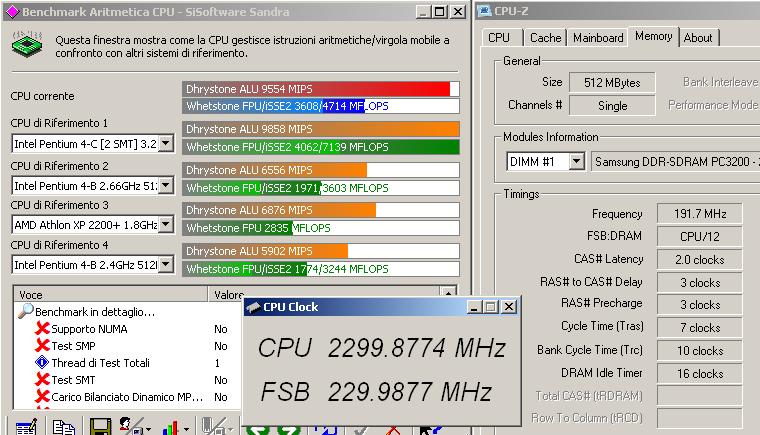
Task: Click the FSB 229.9877 MHz readout
Action: coord(376,391)
